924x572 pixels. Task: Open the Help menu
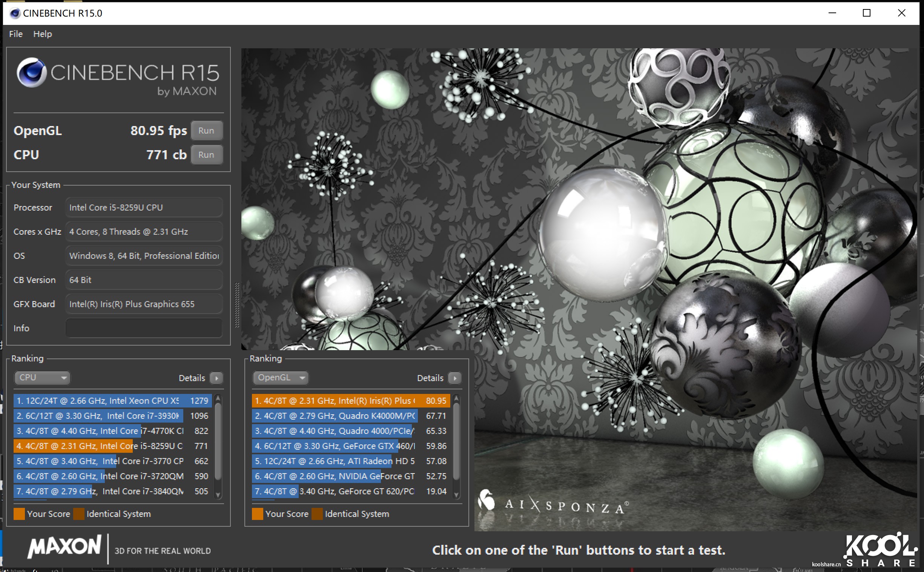pyautogui.click(x=42, y=34)
